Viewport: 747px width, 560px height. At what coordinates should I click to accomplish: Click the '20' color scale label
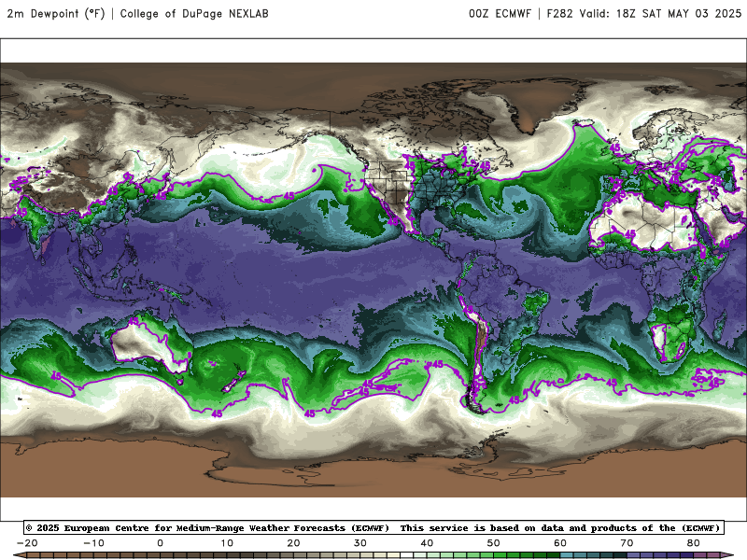click(x=293, y=543)
